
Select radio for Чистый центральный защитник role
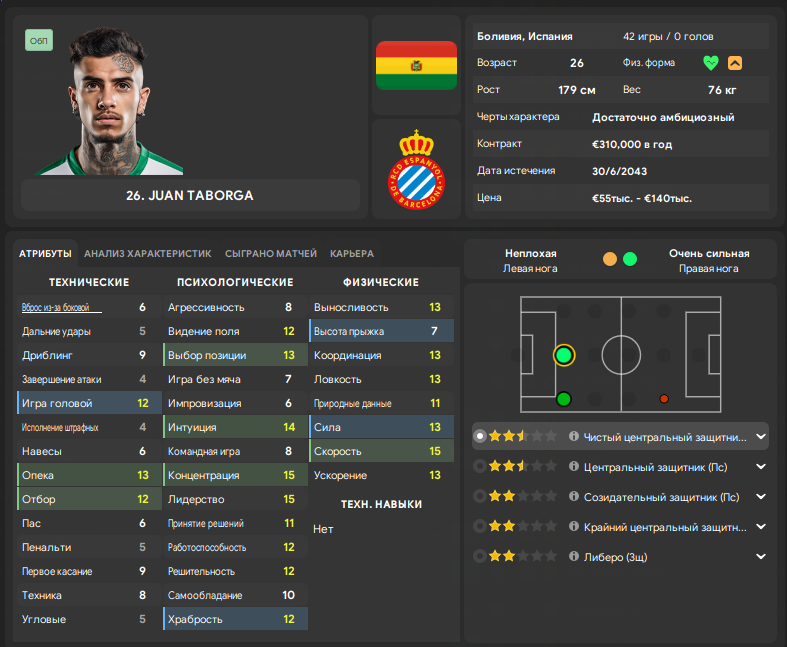tap(480, 436)
